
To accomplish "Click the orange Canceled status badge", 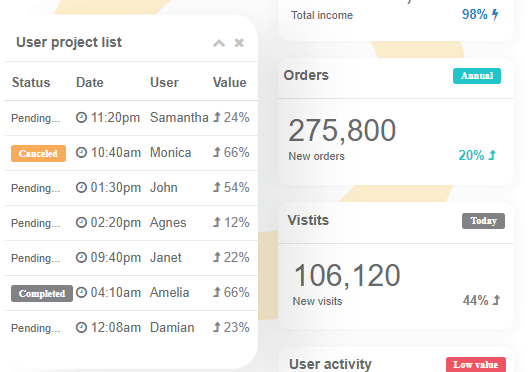I will pos(38,154).
